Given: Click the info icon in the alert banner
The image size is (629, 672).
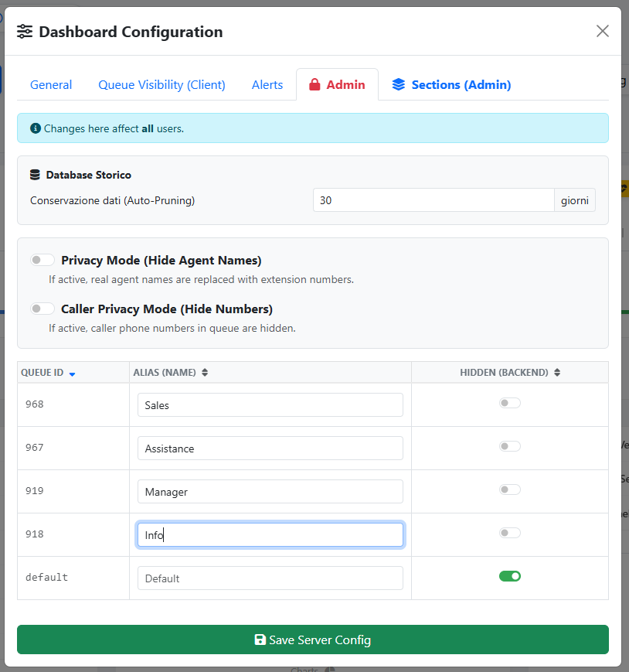Looking at the screenshot, I should click(x=35, y=128).
